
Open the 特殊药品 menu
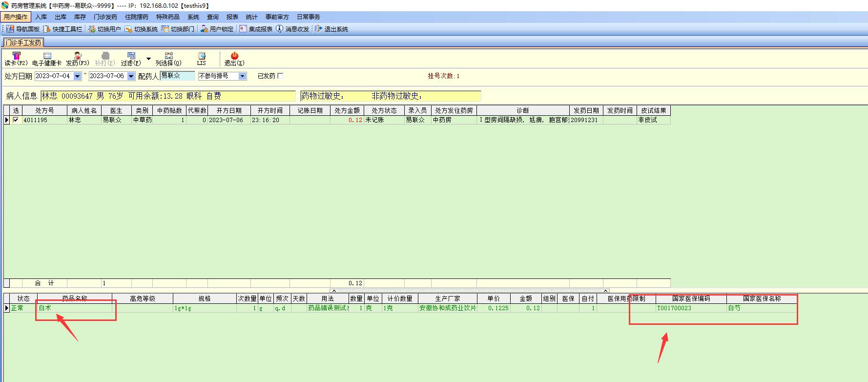(168, 17)
